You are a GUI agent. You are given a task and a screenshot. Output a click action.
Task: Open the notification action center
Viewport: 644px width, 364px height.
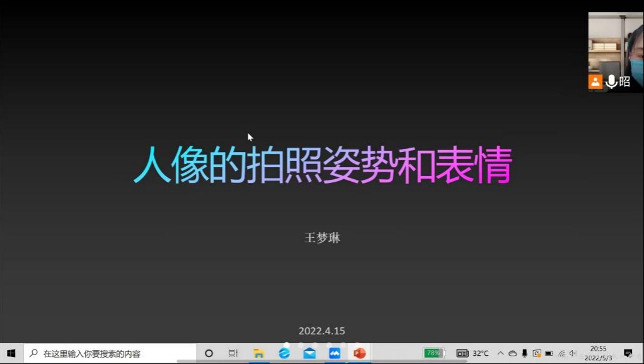[628, 353]
